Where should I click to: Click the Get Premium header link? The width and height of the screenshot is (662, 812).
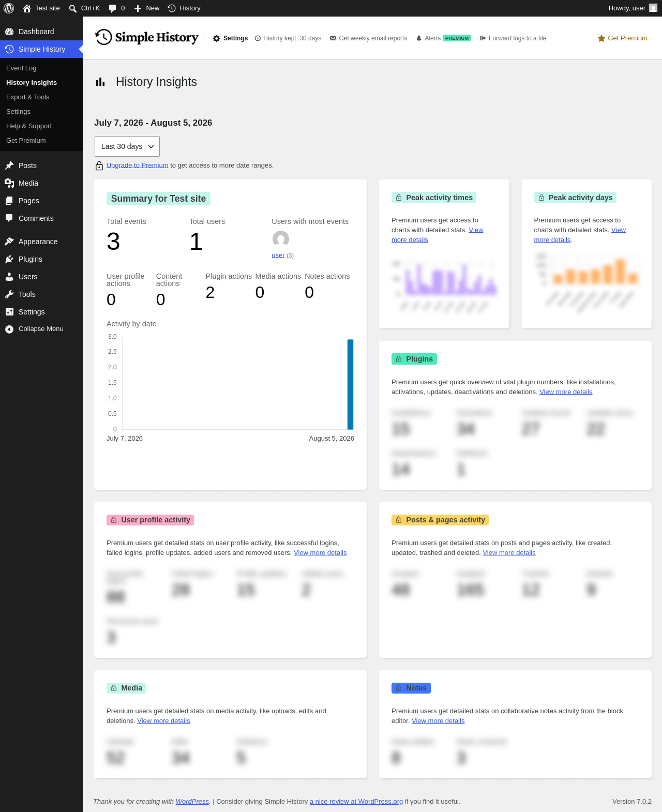pos(623,38)
